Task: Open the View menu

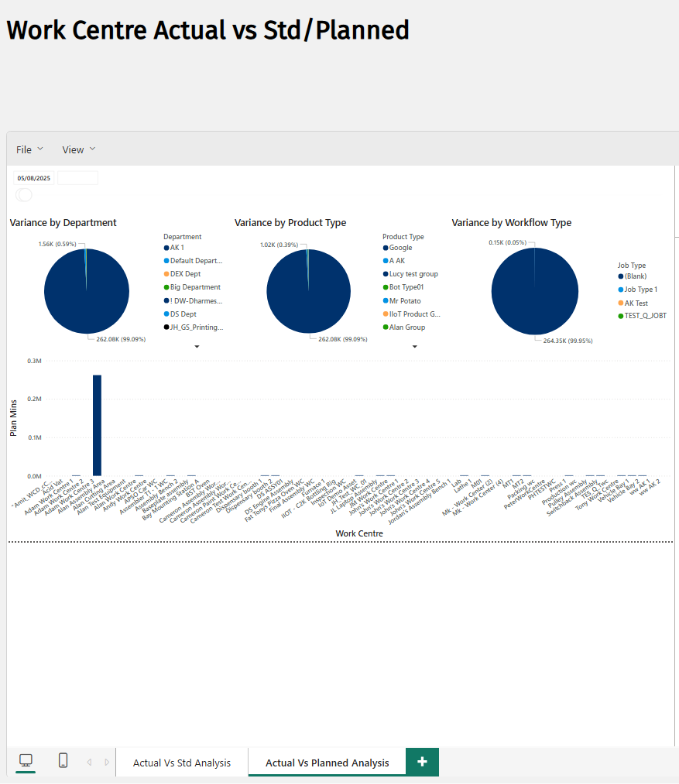Action: pyautogui.click(x=78, y=150)
